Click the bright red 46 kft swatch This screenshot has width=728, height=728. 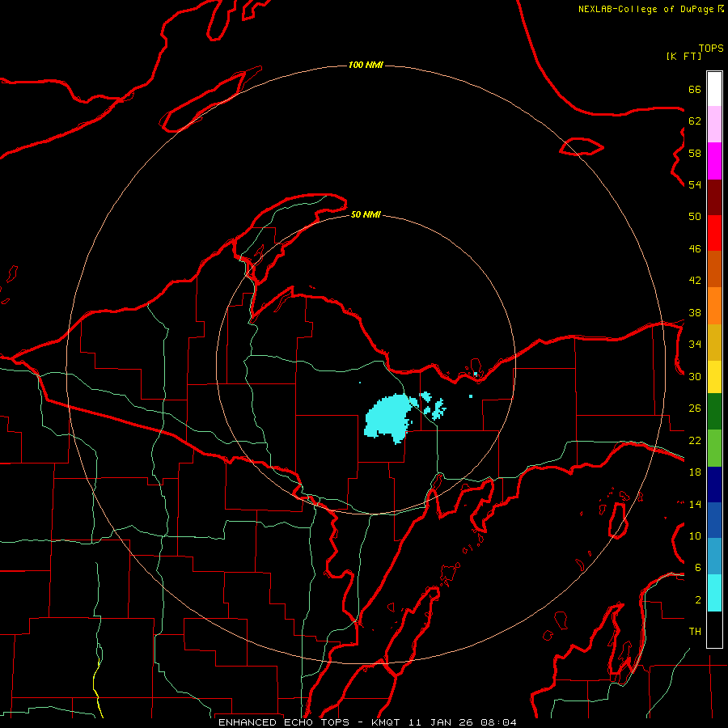point(714,234)
